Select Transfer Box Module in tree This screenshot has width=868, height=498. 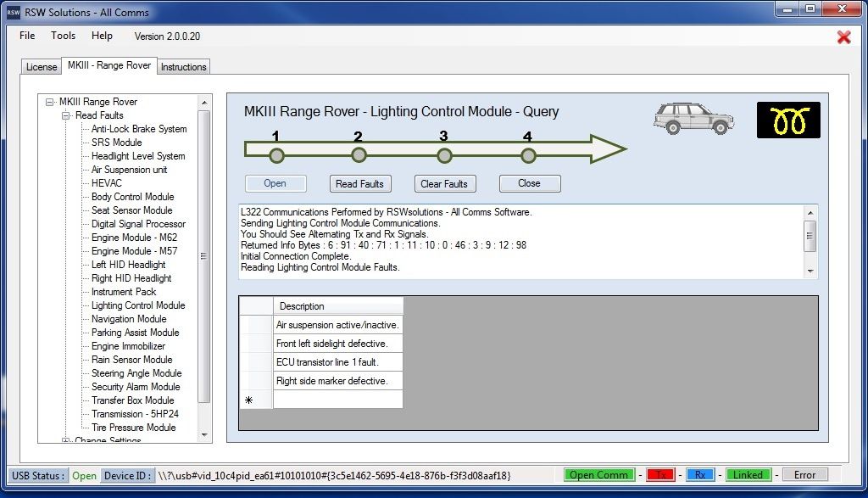coord(133,400)
